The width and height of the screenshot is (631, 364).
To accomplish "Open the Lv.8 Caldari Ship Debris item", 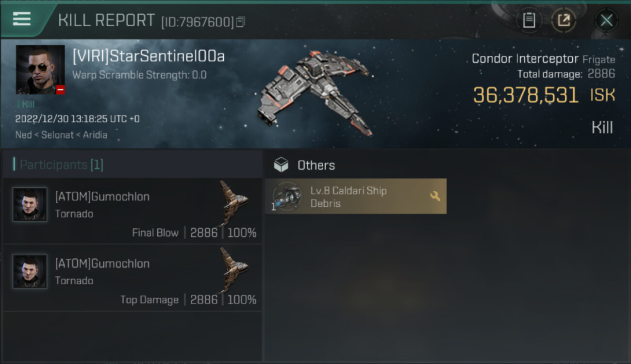I will coord(356,196).
